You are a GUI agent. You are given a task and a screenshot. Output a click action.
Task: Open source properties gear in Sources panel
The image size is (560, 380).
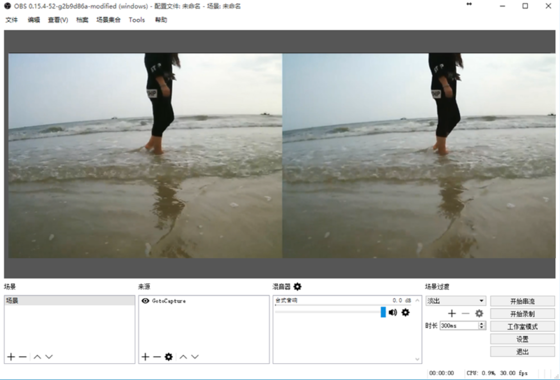pyautogui.click(x=169, y=356)
